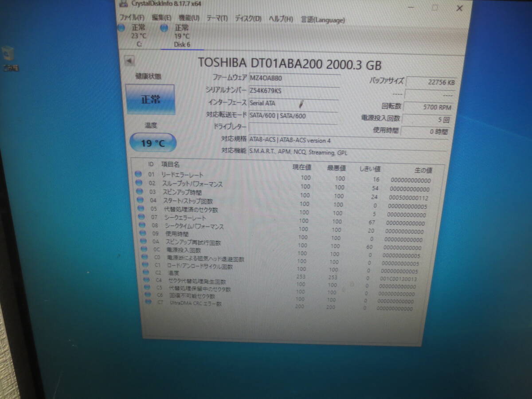Click the status icon for スピンアップ時間
The height and width of the screenshot is (399, 532).
pyautogui.click(x=140, y=192)
